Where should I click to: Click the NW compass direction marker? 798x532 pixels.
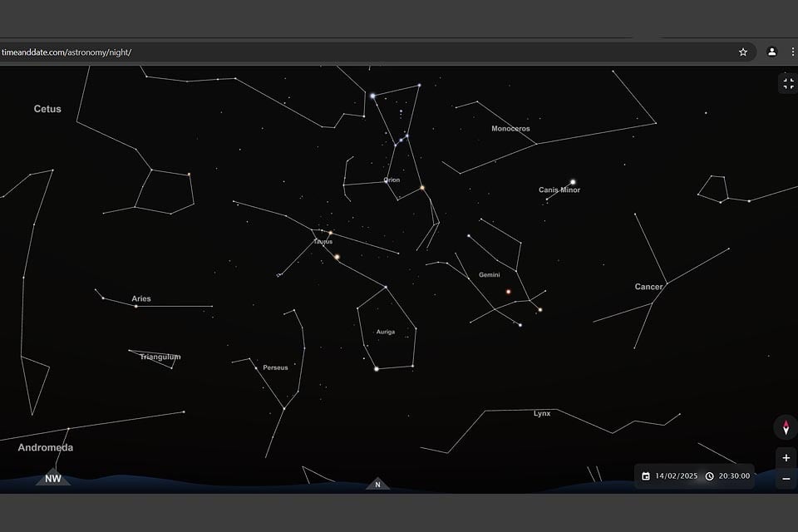coord(52,479)
